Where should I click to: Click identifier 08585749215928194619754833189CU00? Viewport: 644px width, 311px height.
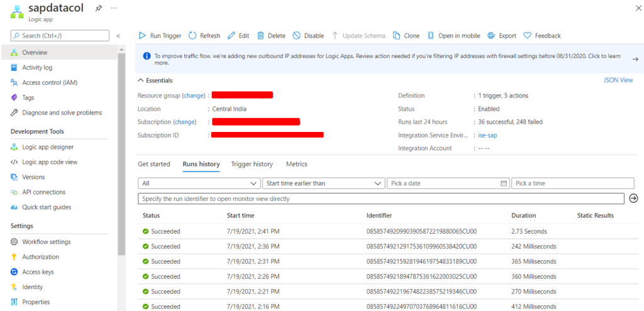pyautogui.click(x=421, y=261)
